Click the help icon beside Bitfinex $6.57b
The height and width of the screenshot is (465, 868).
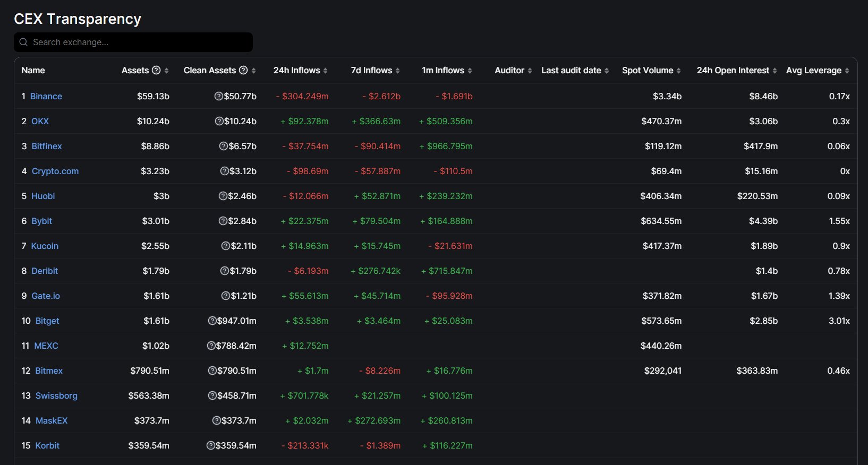[224, 146]
